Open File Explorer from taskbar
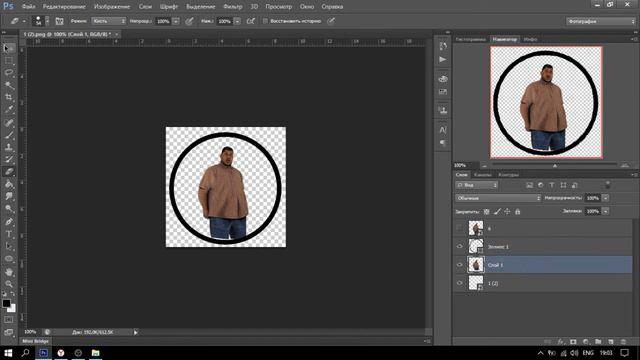The image size is (640, 360). tap(96, 353)
